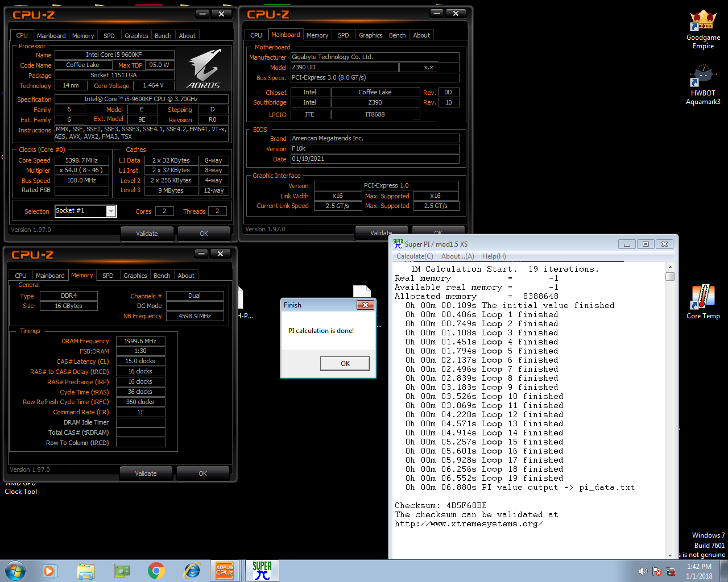Image resolution: width=728 pixels, height=582 pixels.
Task: Open the Socket #1 selection dropdown
Action: pos(111,211)
